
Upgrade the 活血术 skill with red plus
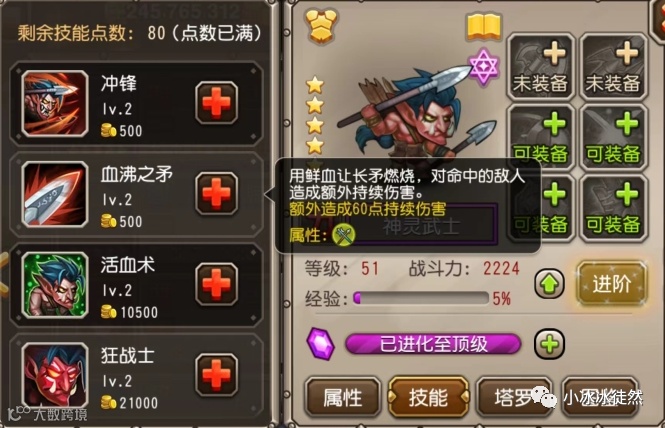(x=216, y=284)
